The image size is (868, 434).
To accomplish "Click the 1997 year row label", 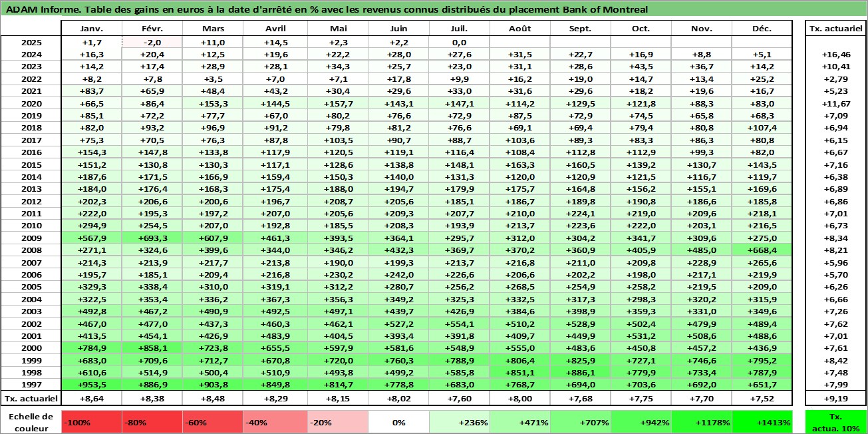I will (x=31, y=385).
